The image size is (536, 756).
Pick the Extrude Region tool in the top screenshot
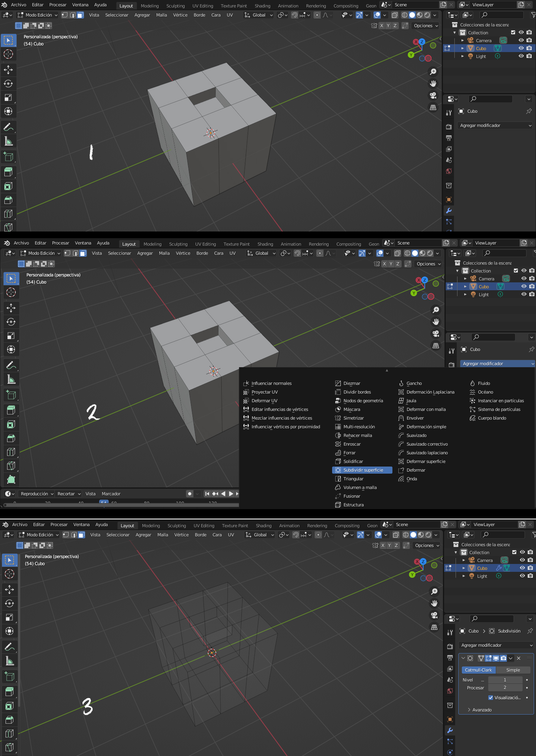tap(8, 172)
